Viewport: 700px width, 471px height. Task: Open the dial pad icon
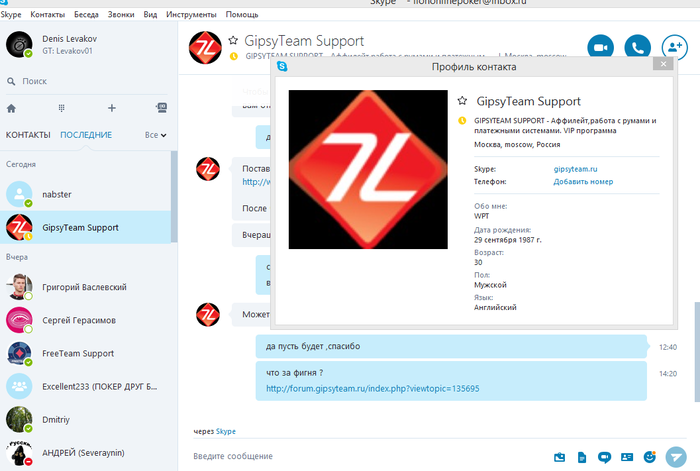pos(62,108)
